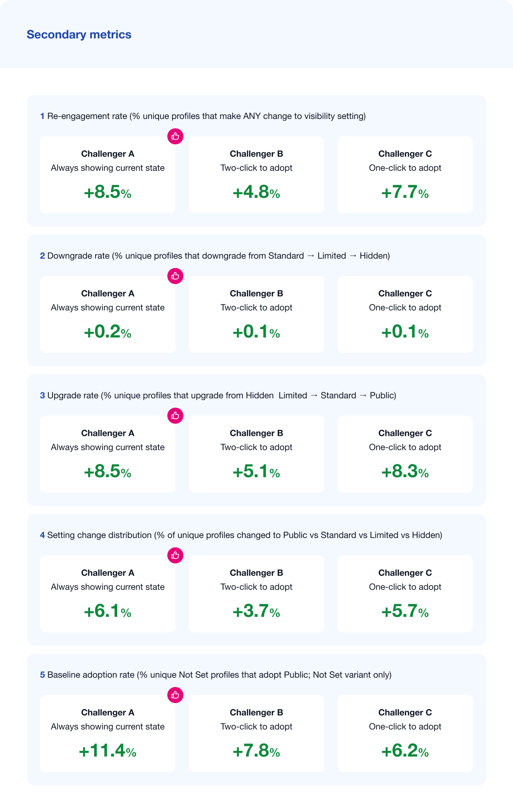Click the +5.7% Challenger C card
513x812 pixels.
pos(405,593)
